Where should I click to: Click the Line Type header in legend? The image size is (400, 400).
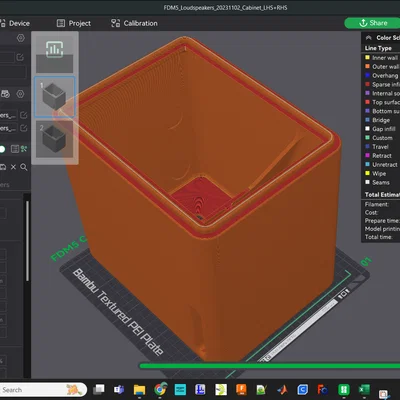click(378, 48)
